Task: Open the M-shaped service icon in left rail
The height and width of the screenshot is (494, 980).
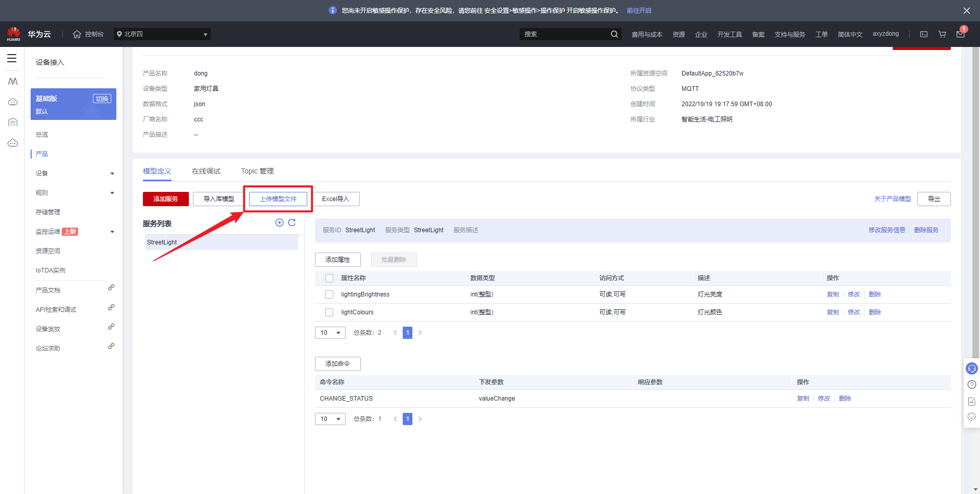Action: (13, 81)
